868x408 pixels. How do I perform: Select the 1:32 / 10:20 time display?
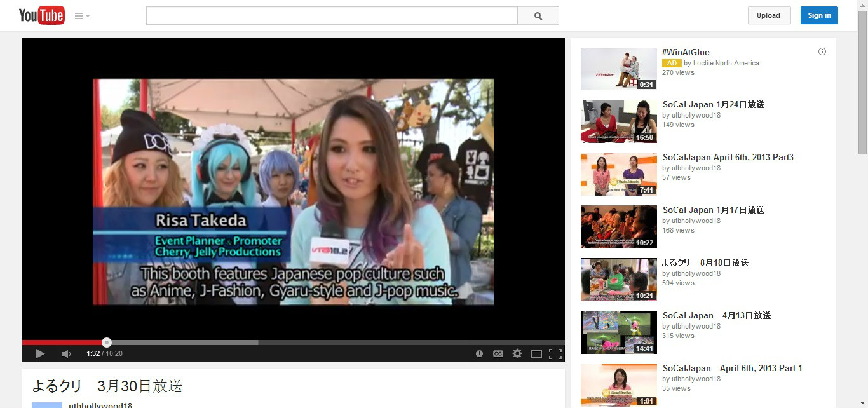tap(104, 353)
